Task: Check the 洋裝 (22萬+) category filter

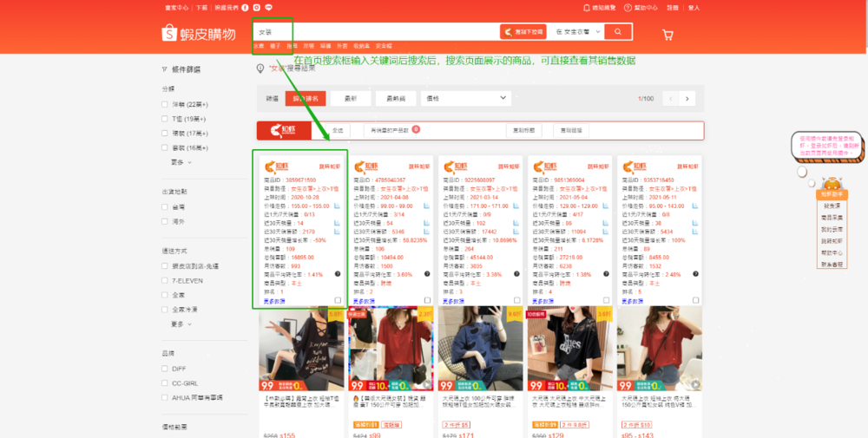Action: [165, 105]
